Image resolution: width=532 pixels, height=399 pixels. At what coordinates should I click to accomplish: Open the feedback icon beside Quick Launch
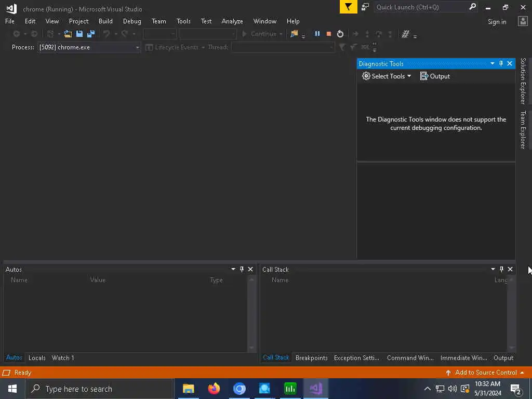[365, 7]
